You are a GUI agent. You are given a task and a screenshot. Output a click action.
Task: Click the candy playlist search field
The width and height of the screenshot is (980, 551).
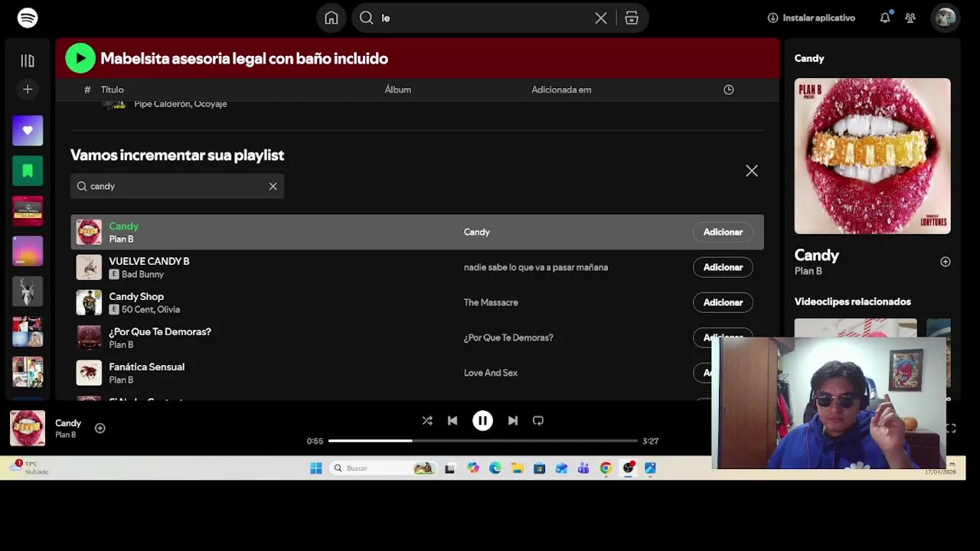coord(177,186)
